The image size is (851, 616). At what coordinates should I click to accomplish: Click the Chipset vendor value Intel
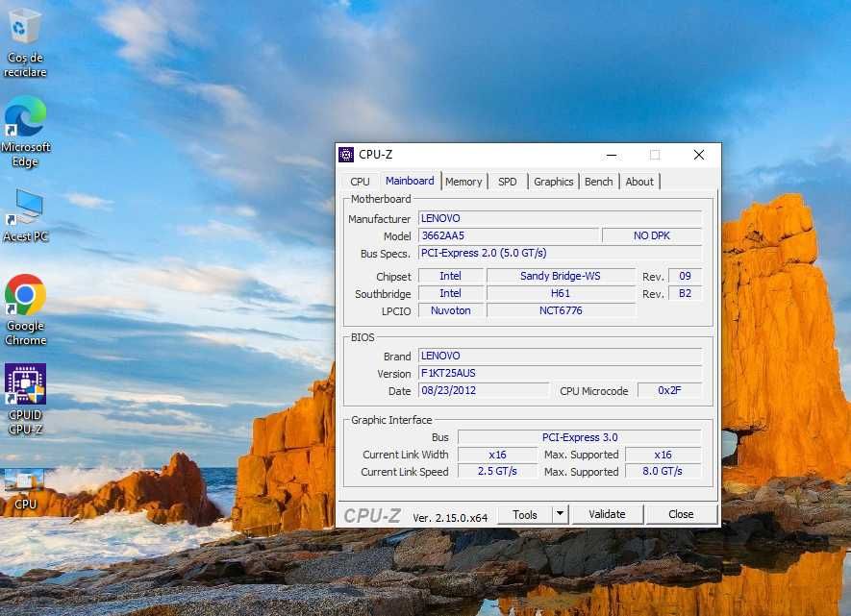pos(450,276)
